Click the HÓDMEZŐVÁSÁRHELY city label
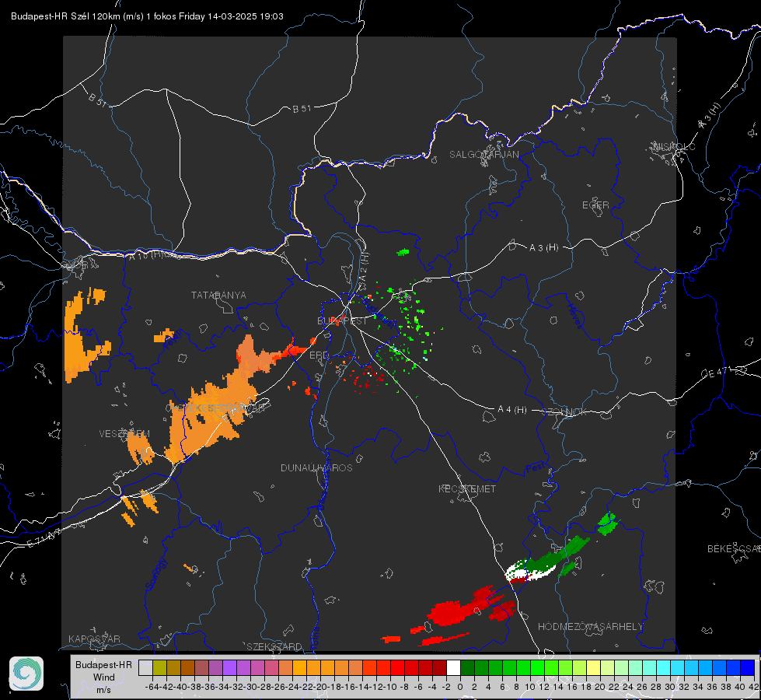 coord(590,627)
